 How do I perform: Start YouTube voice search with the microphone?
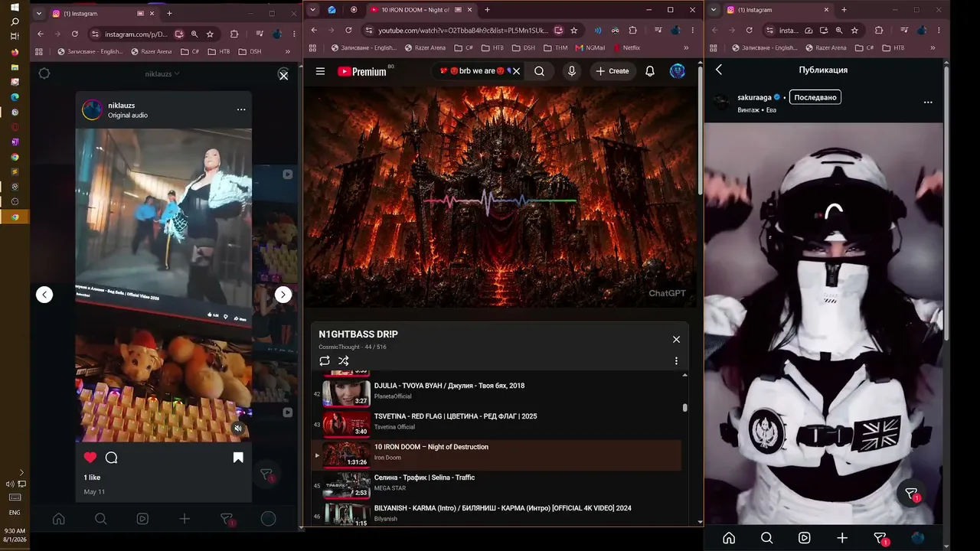point(571,71)
